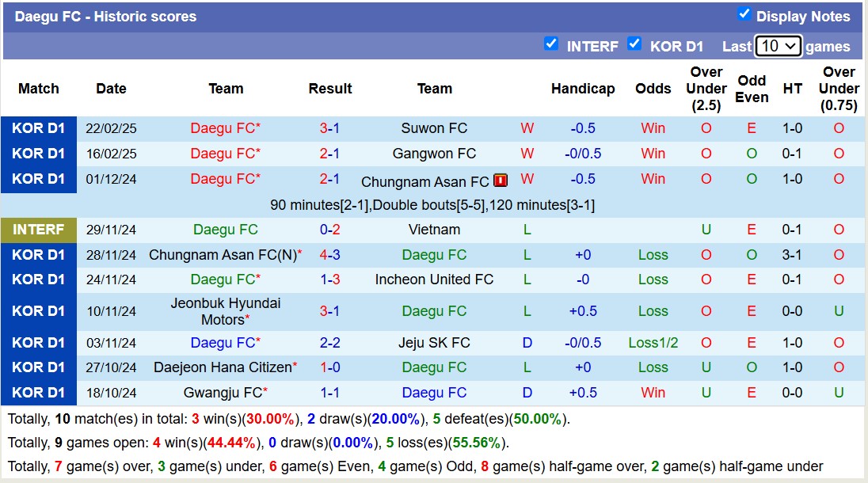The height and width of the screenshot is (483, 868).
Task: Click the KOR D1 badge on the Gwangju FC row
Action: pyautogui.click(x=38, y=393)
